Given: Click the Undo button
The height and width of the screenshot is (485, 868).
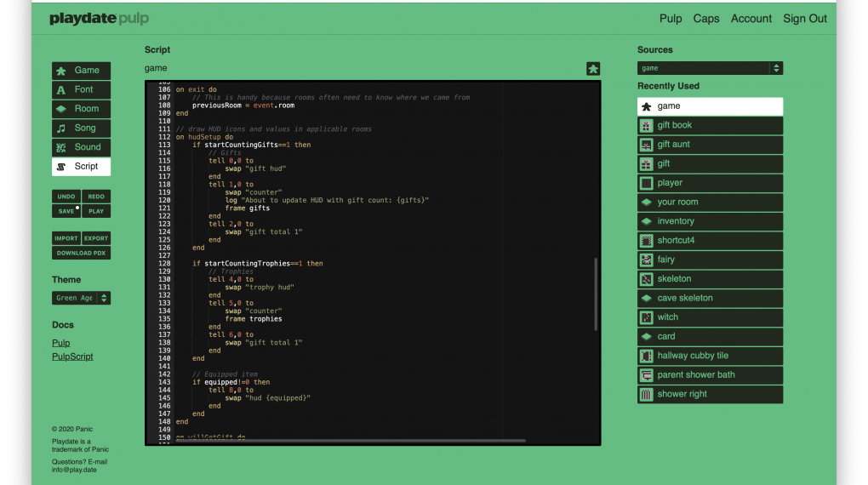Looking at the screenshot, I should tap(66, 197).
